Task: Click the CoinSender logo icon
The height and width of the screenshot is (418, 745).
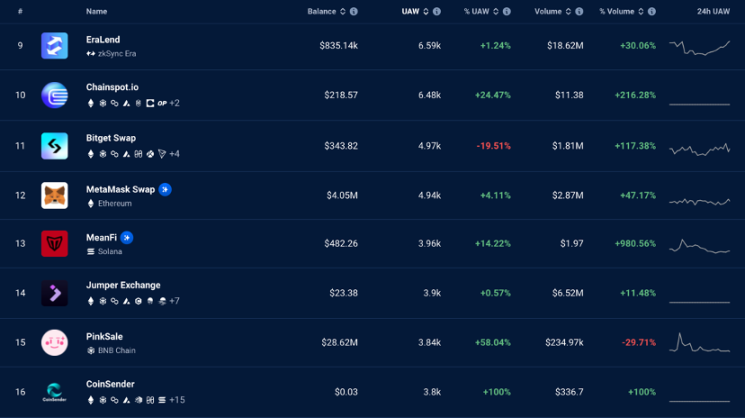Action: [x=54, y=392]
